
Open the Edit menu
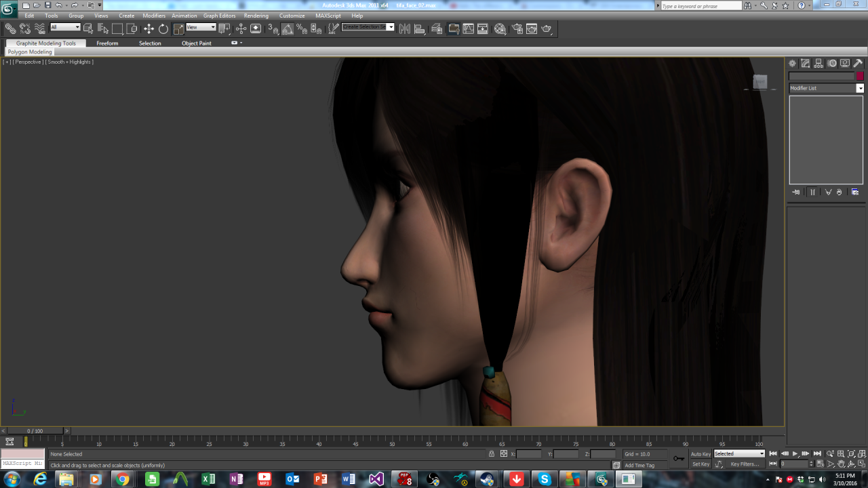point(29,16)
